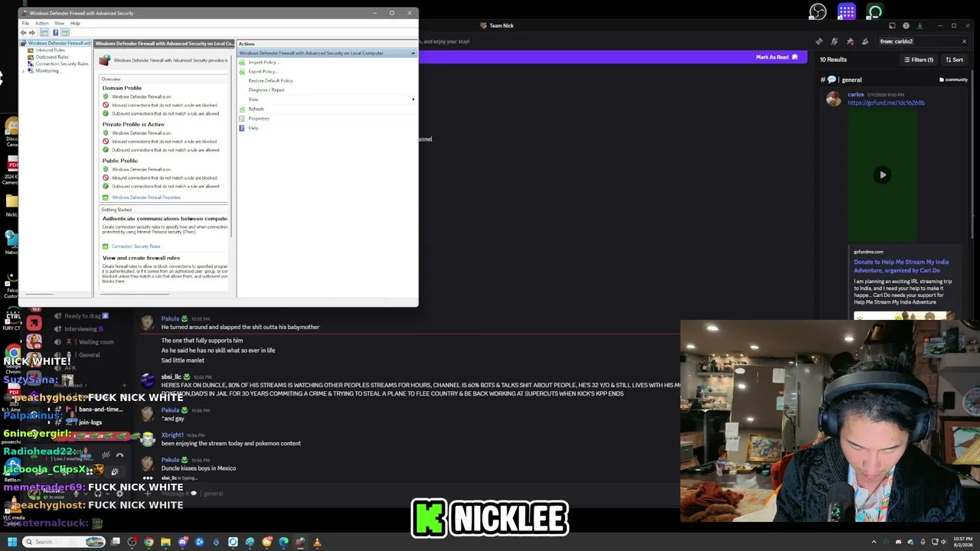Image resolution: width=980 pixels, height=551 pixels.
Task: Toggle the action pane toolbar button
Action: [65, 33]
